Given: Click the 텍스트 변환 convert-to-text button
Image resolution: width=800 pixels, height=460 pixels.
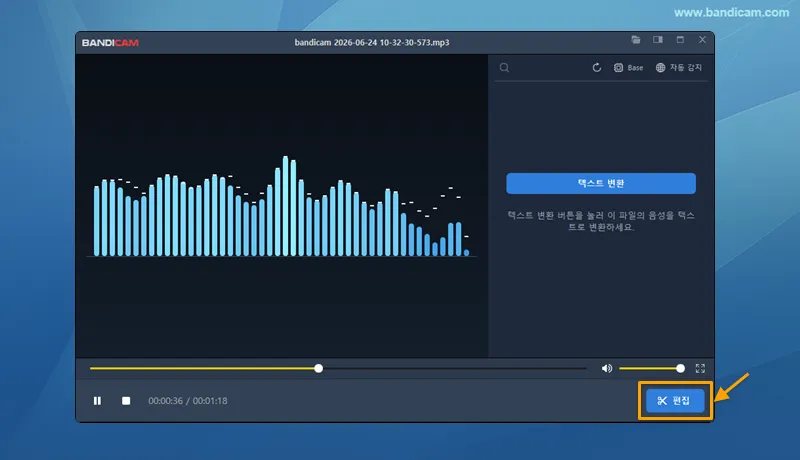Looking at the screenshot, I should [601, 184].
